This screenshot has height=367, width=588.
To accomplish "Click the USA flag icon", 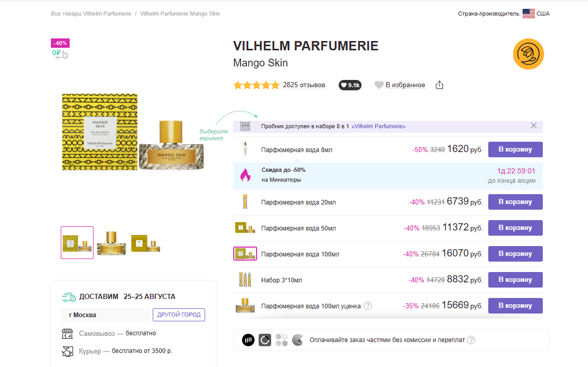I will pyautogui.click(x=529, y=13).
